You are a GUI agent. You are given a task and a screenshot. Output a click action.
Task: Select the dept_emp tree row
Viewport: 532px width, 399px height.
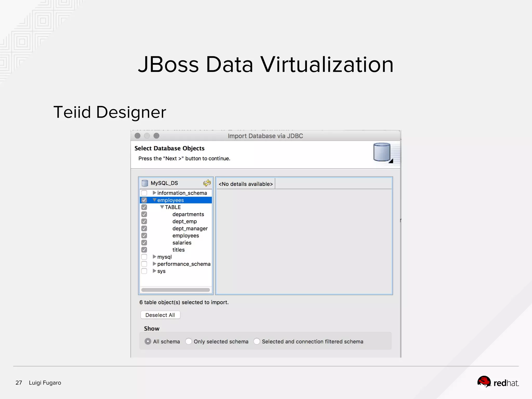click(176, 221)
